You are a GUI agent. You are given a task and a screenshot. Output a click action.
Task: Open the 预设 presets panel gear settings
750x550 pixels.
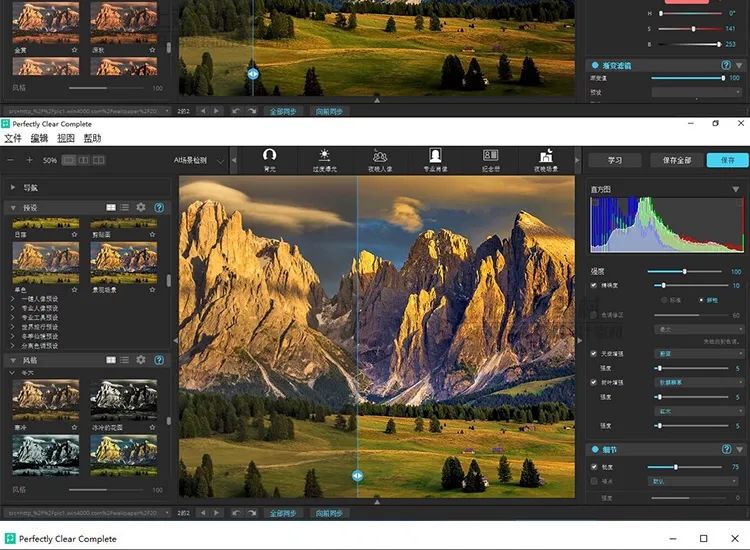[141, 207]
